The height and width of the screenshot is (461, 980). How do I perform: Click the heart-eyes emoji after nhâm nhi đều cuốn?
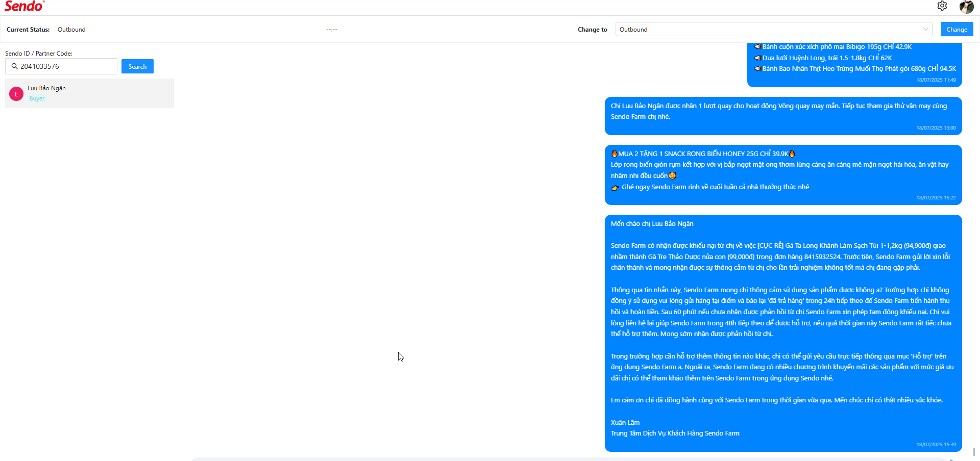(673, 176)
